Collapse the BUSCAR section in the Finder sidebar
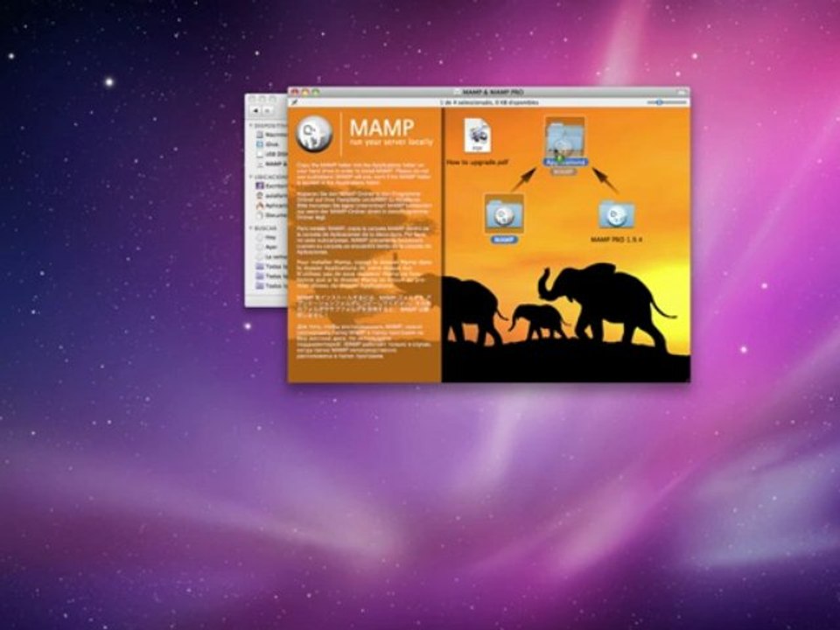840x630 pixels. tap(251, 227)
